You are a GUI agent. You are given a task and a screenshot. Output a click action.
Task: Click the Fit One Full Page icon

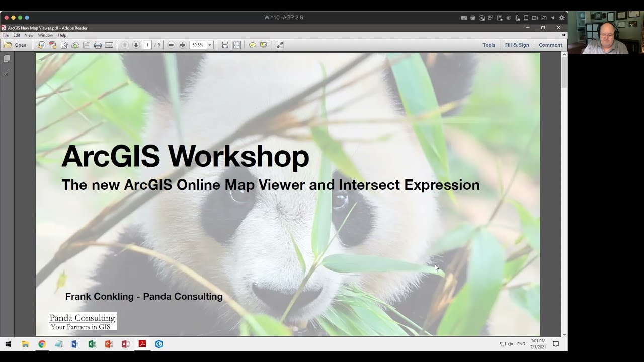[236, 45]
